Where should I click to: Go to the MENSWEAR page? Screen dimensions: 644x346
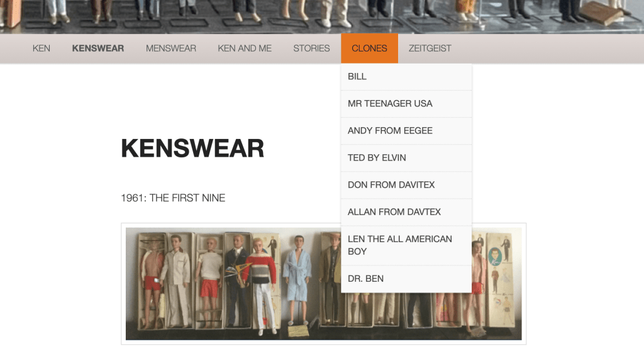tap(170, 48)
